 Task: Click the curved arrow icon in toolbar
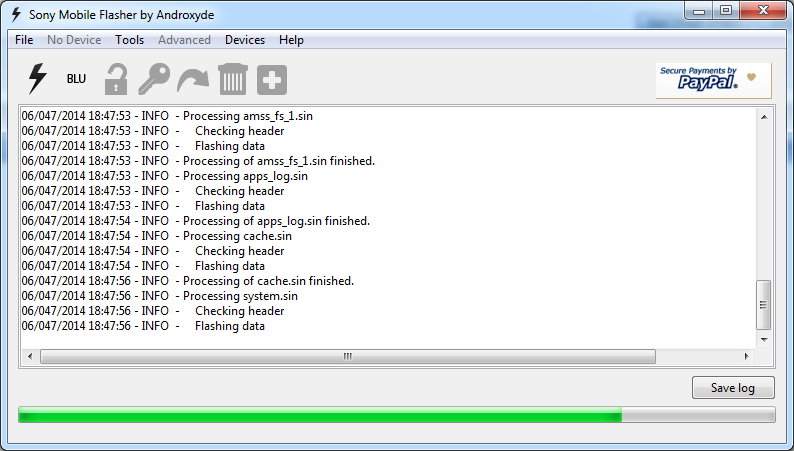click(x=193, y=81)
